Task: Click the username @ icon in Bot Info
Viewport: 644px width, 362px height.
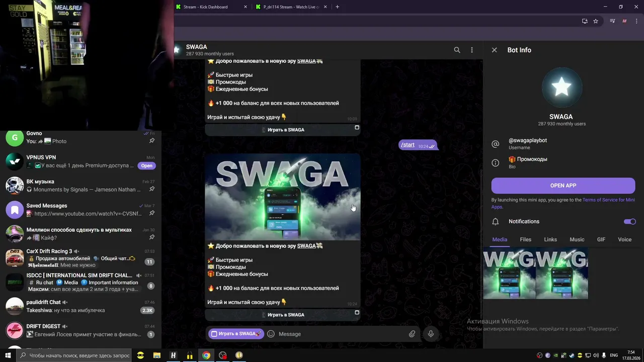Action: (x=495, y=144)
